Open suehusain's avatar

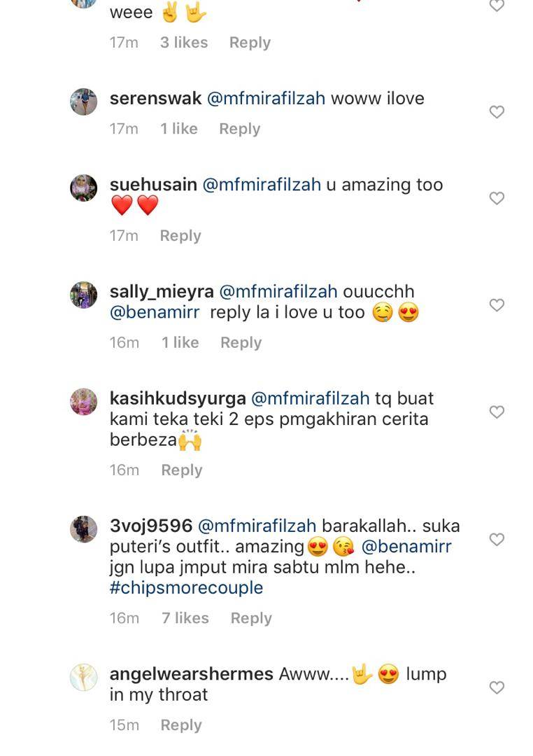coord(84,188)
